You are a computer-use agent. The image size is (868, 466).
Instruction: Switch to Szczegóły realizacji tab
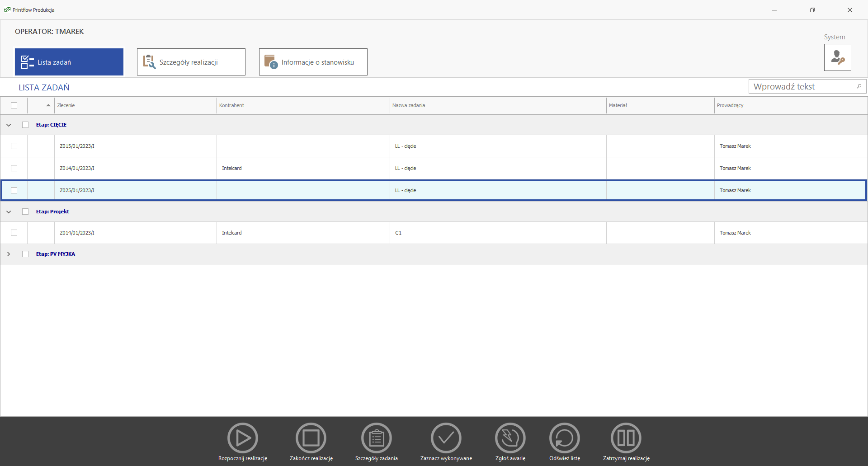(x=191, y=62)
